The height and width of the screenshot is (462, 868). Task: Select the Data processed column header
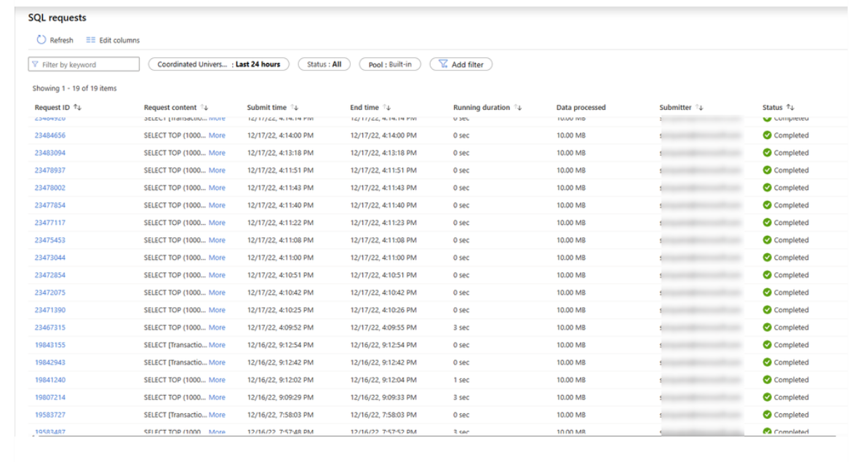coord(581,108)
